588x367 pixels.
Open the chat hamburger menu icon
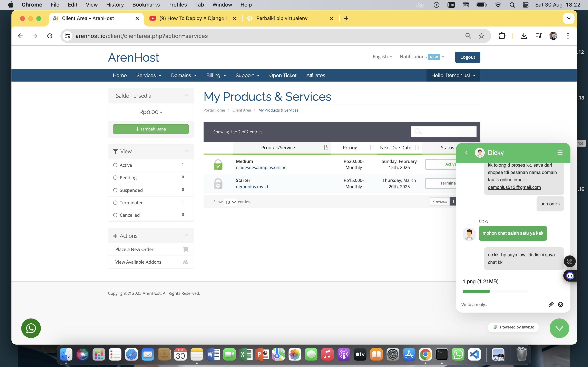(x=560, y=153)
